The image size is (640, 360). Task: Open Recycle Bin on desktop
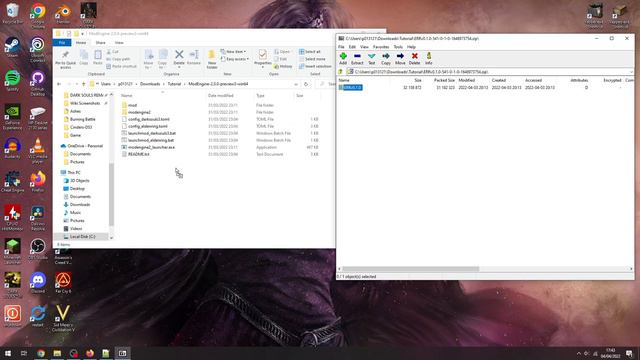click(12, 13)
